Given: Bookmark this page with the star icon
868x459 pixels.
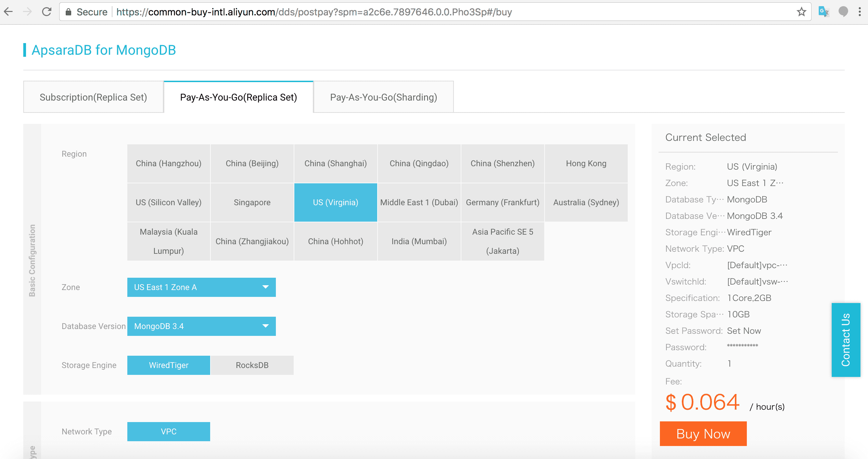Looking at the screenshot, I should point(801,12).
